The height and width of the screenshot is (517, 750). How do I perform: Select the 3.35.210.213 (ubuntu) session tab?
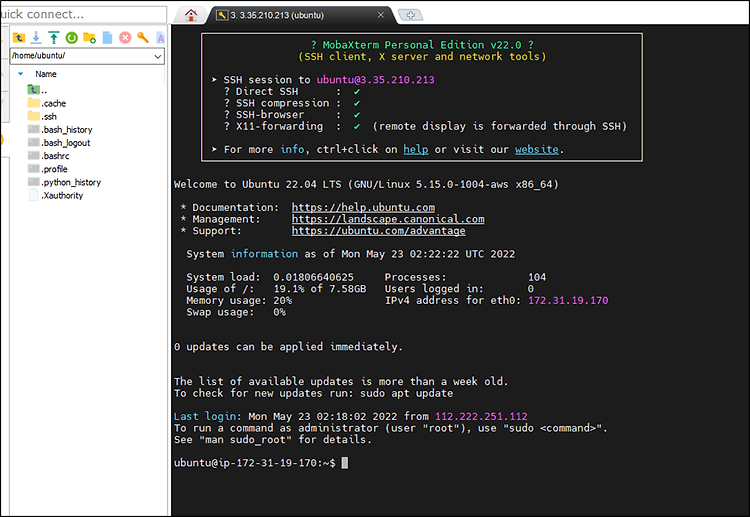tap(299, 15)
